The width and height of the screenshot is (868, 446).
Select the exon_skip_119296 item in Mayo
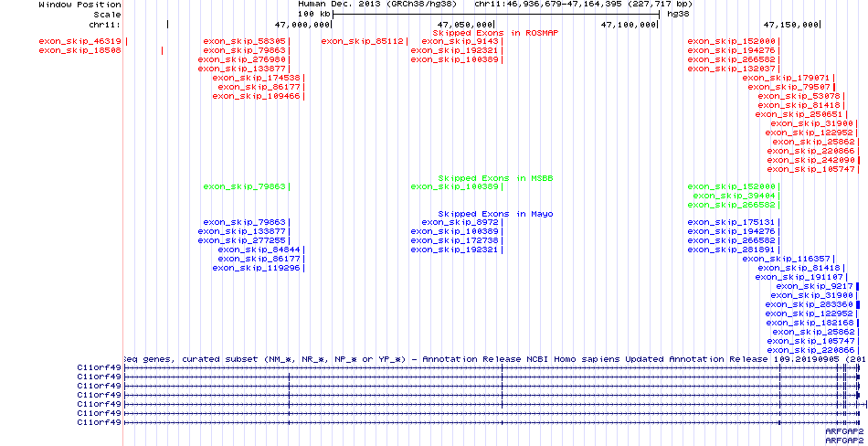[256, 268]
